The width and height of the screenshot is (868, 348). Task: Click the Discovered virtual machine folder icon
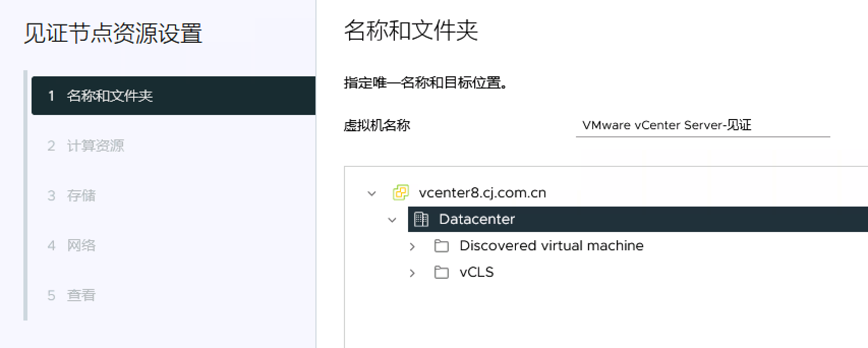[x=442, y=246]
